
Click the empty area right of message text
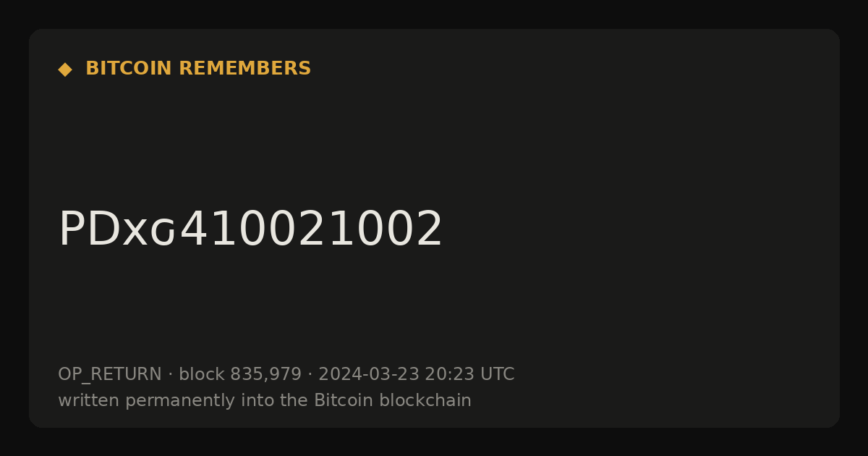pos(637,229)
